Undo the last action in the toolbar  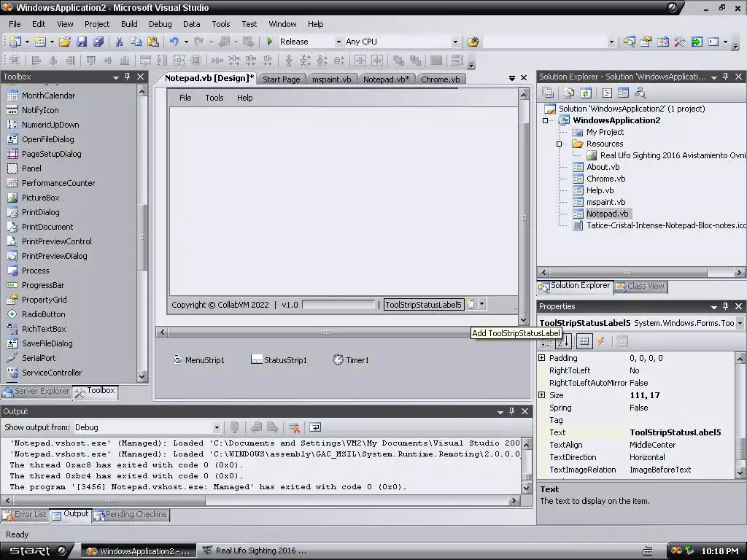tap(174, 42)
